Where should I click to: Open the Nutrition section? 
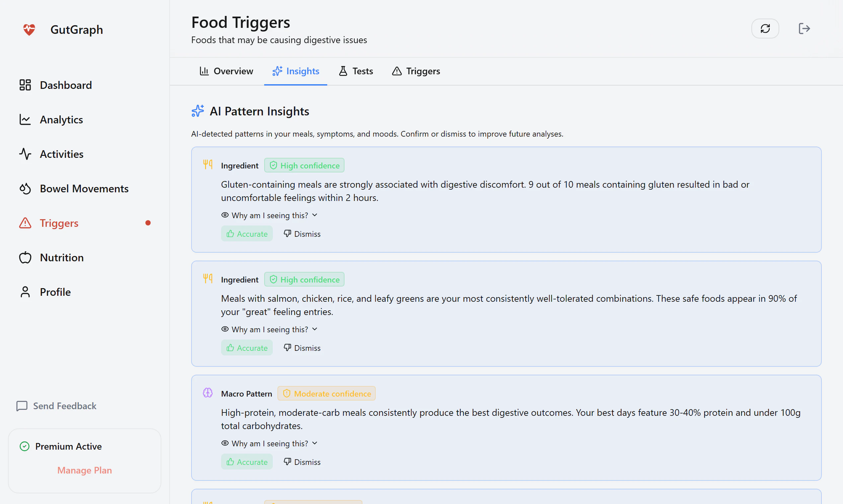(61, 257)
